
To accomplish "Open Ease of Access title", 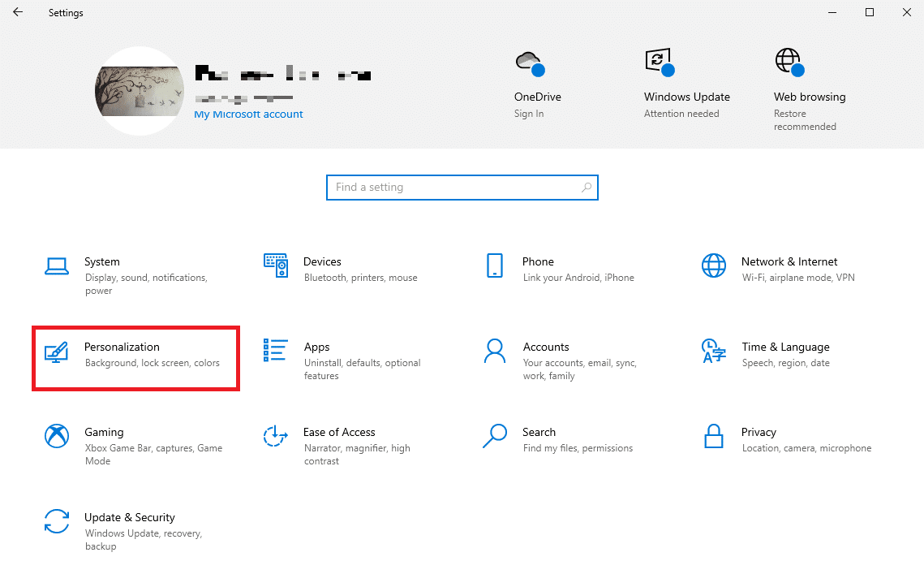I will pyautogui.click(x=339, y=433).
